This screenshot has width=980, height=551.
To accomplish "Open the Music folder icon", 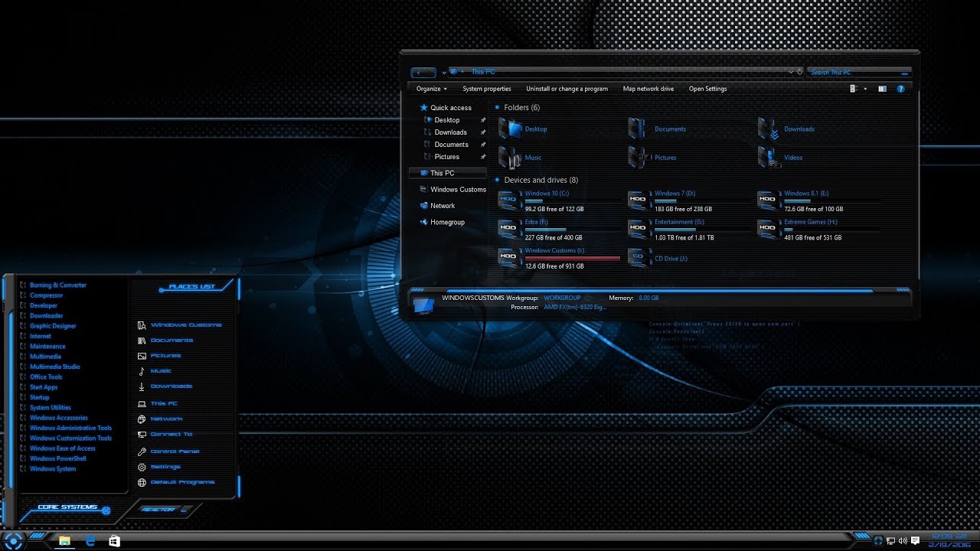I will coord(509,158).
